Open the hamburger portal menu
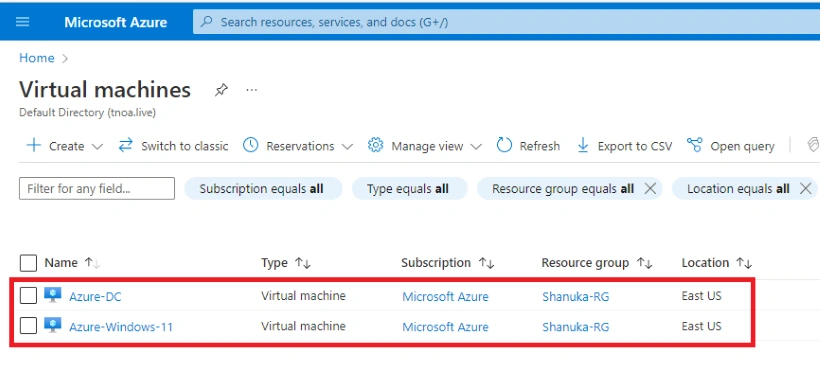 click(22, 22)
